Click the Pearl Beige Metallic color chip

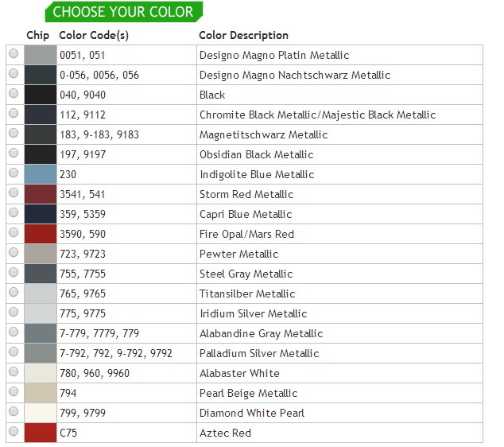pos(40,393)
